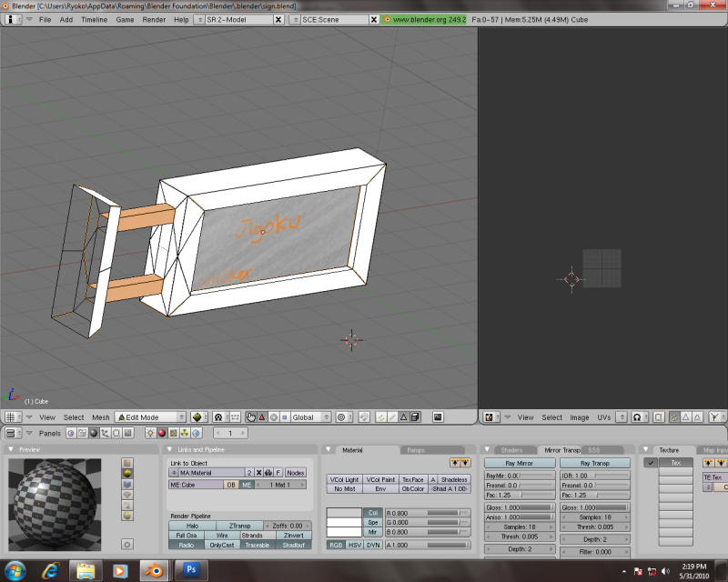Click the OB link button
728x582 pixels.
tap(231, 485)
